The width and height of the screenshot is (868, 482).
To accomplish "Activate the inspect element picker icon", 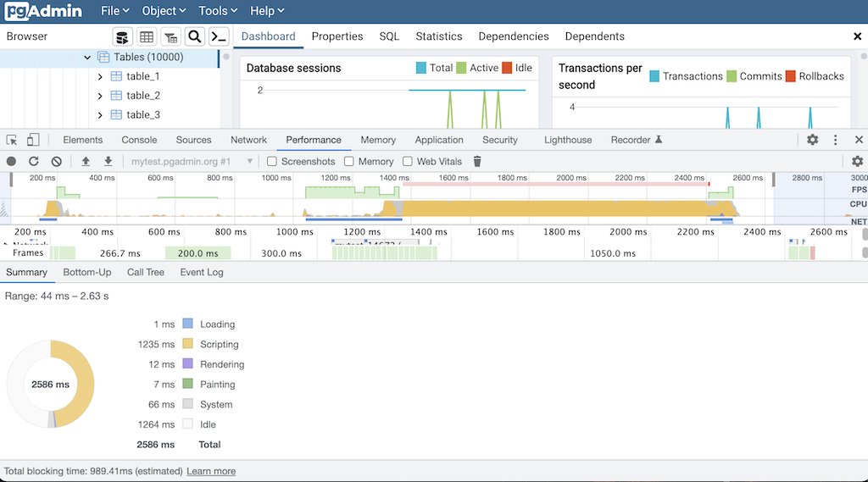I will click(12, 140).
